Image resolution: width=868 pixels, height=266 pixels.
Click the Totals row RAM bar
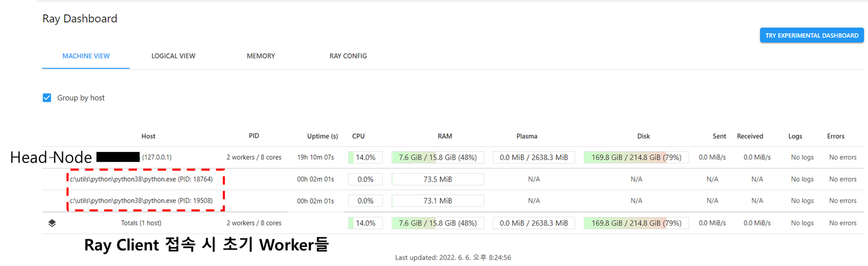coord(438,223)
